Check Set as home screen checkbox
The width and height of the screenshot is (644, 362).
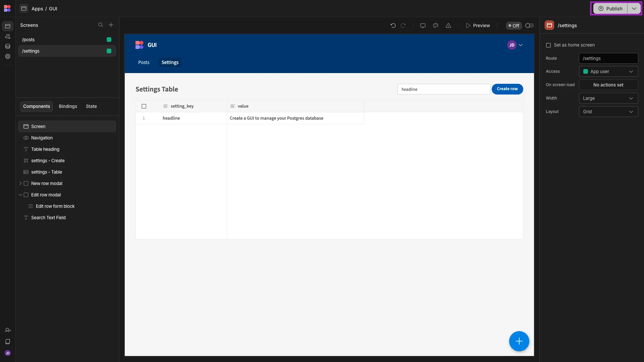(x=548, y=45)
